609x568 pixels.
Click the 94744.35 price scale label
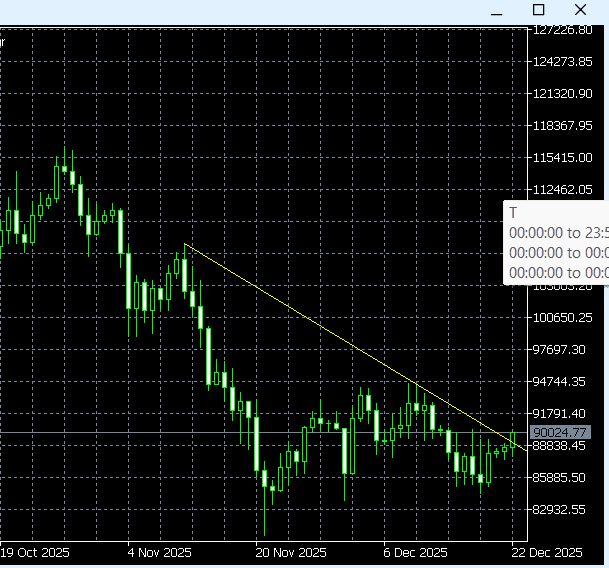coord(559,382)
